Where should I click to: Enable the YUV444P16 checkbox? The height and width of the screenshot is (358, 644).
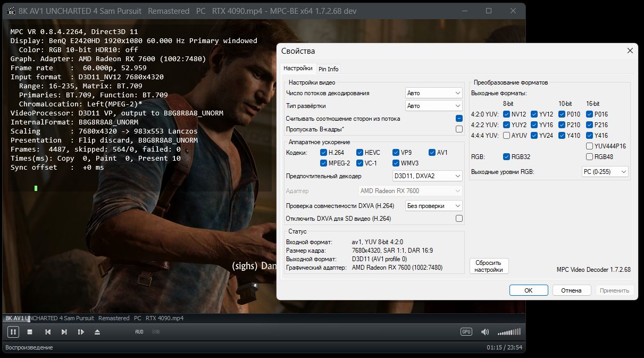click(x=590, y=146)
